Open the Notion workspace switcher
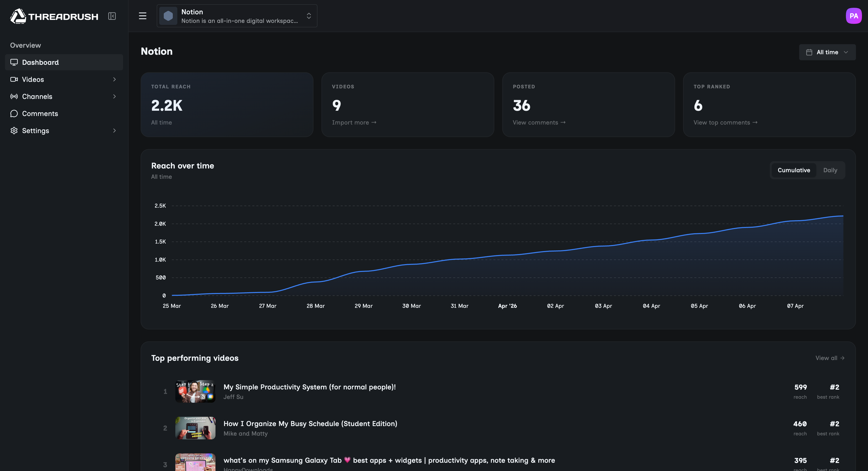 (x=237, y=16)
